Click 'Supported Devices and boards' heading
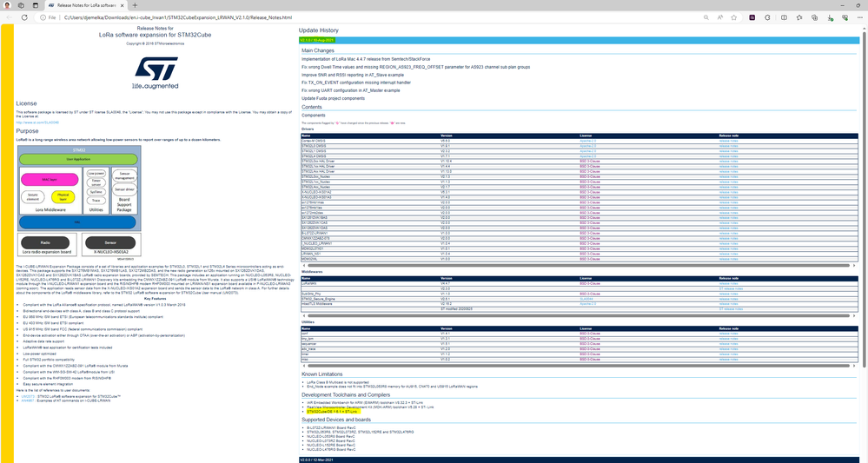868x463 pixels. [x=336, y=420]
